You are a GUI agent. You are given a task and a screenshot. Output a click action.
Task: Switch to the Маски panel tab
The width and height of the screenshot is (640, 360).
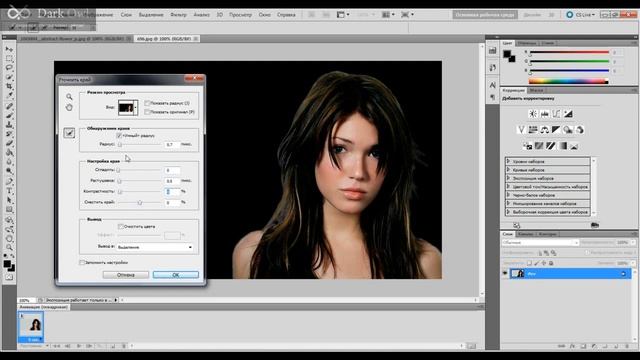coord(537,90)
